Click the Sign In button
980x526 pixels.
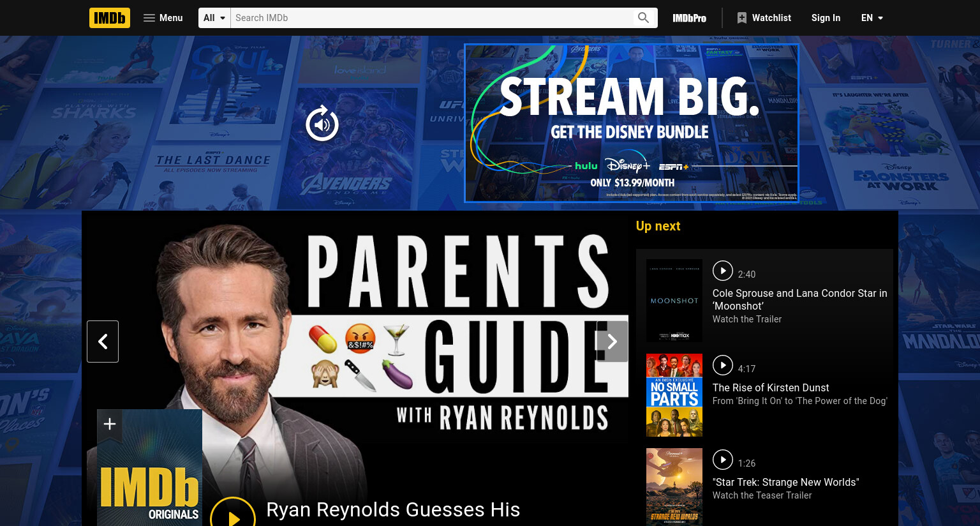point(826,18)
